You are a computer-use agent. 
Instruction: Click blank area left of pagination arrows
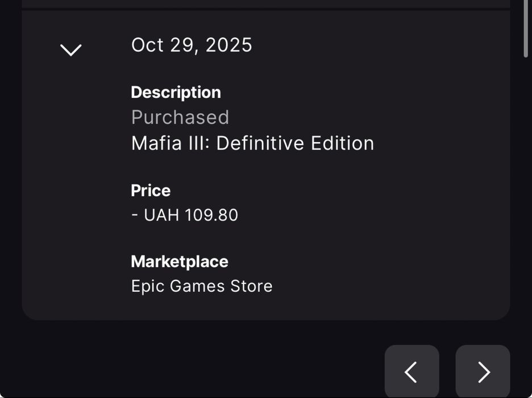coord(199,372)
